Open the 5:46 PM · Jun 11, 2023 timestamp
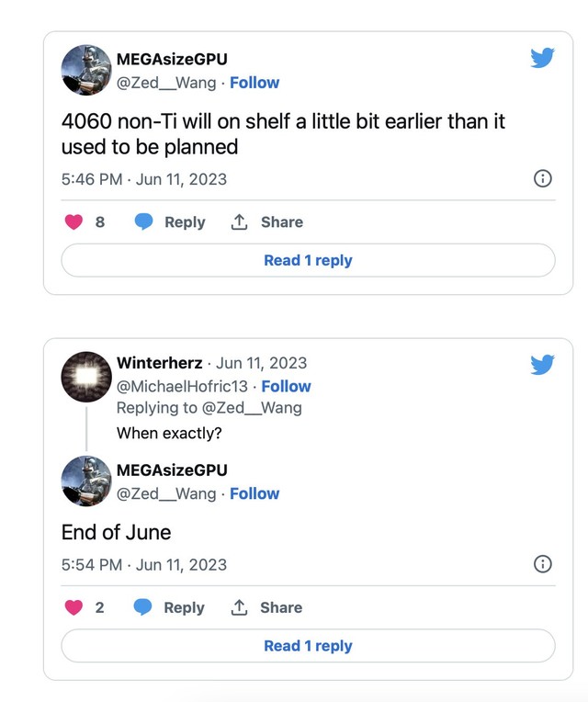The image size is (588, 702). [144, 179]
